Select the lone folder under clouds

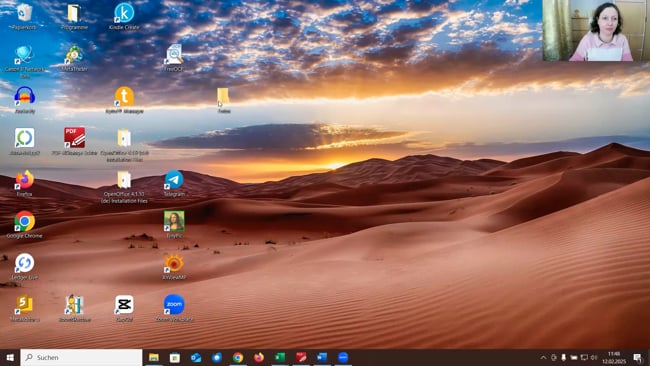click(x=223, y=99)
